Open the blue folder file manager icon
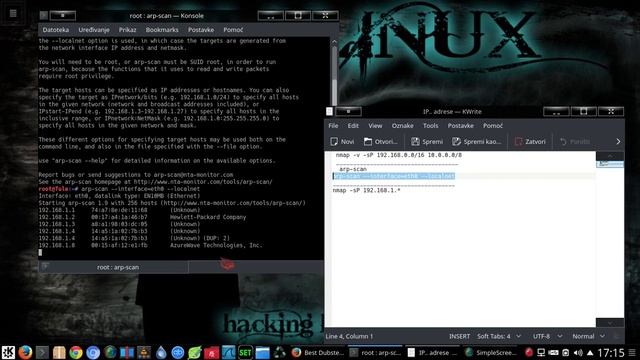Viewport: 640px width, 360px height. [262, 352]
